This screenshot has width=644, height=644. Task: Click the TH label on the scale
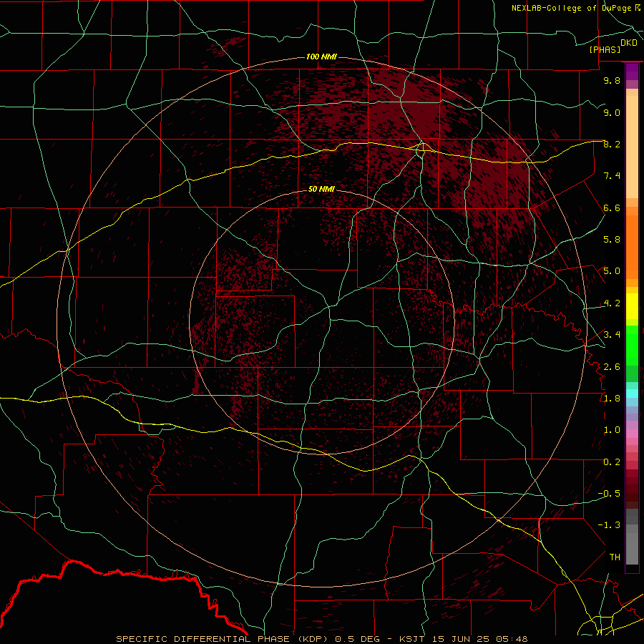615,557
